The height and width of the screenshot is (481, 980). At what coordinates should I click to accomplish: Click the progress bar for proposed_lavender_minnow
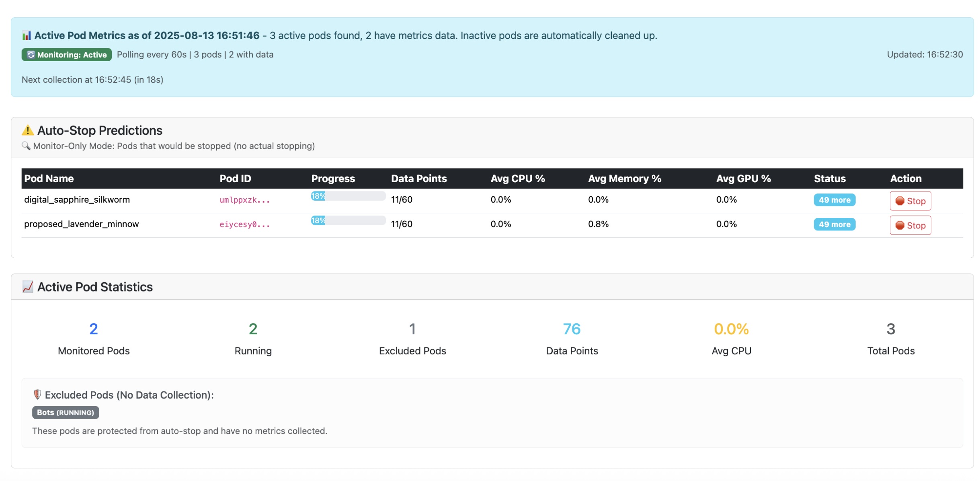348,220
